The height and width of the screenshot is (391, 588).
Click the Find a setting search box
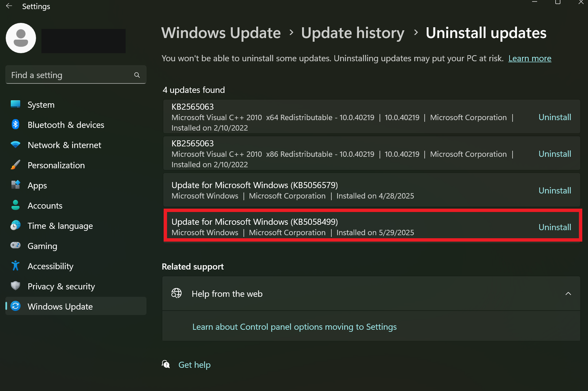pos(71,75)
